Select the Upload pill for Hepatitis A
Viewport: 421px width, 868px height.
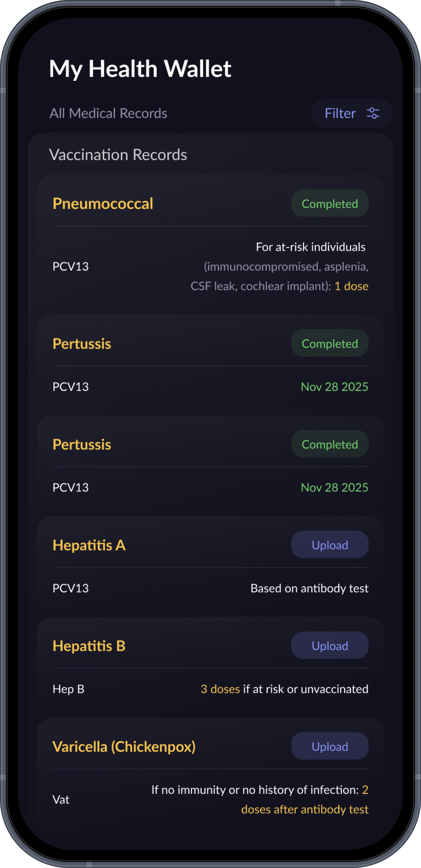pyautogui.click(x=330, y=545)
